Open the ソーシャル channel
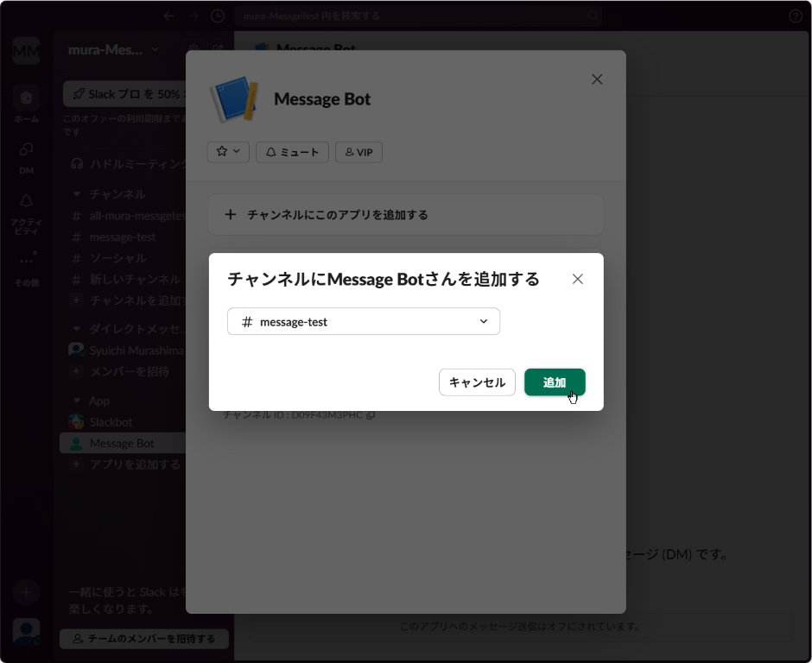 (x=123, y=258)
